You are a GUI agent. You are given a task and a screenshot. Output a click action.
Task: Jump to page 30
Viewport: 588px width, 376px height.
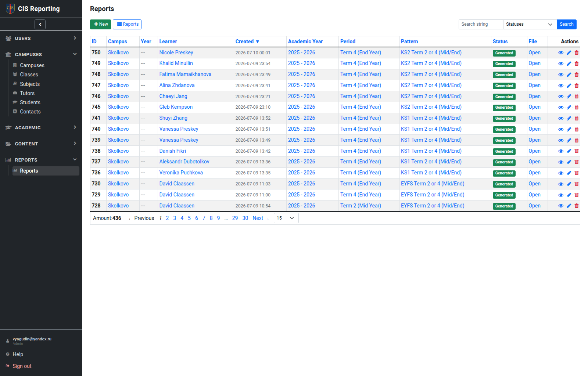tap(245, 218)
